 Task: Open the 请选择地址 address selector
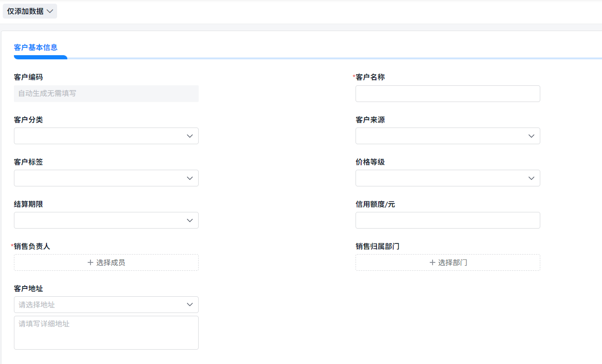pyautogui.click(x=106, y=305)
